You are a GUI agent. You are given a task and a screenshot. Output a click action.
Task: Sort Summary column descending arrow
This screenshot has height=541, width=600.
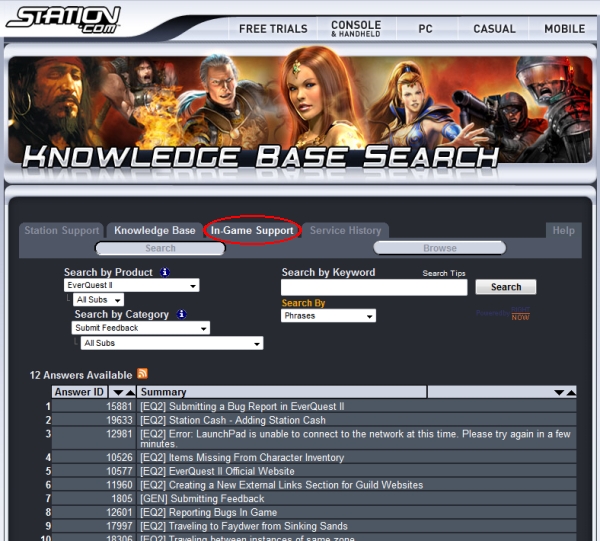pyautogui.click(x=559, y=393)
